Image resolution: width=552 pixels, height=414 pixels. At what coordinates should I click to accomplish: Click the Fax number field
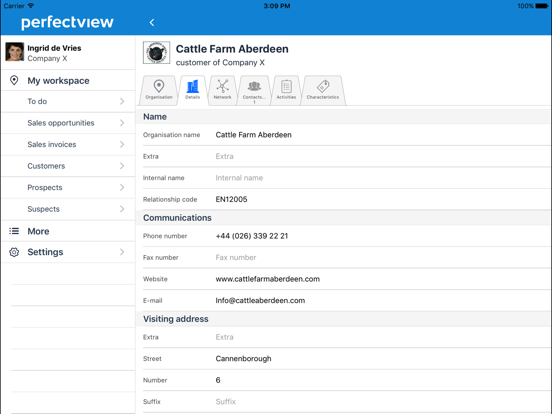click(x=346, y=257)
